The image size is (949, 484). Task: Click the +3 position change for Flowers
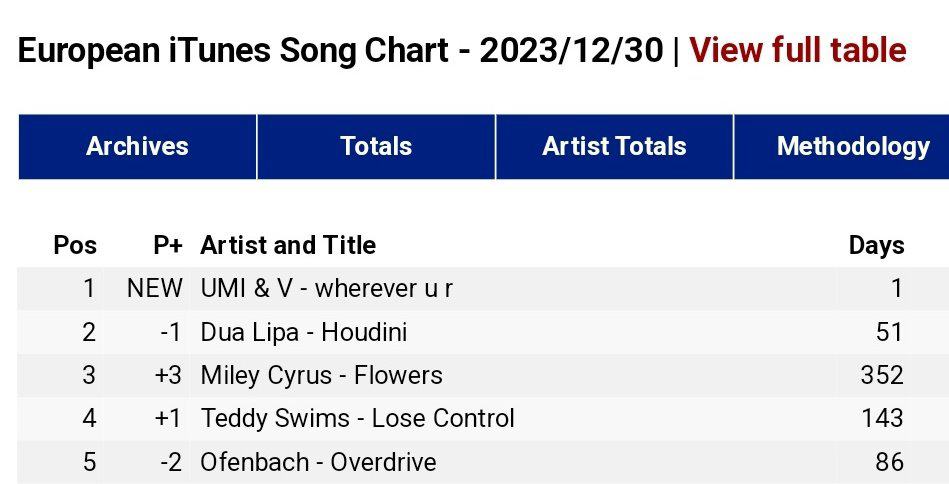tap(168, 375)
